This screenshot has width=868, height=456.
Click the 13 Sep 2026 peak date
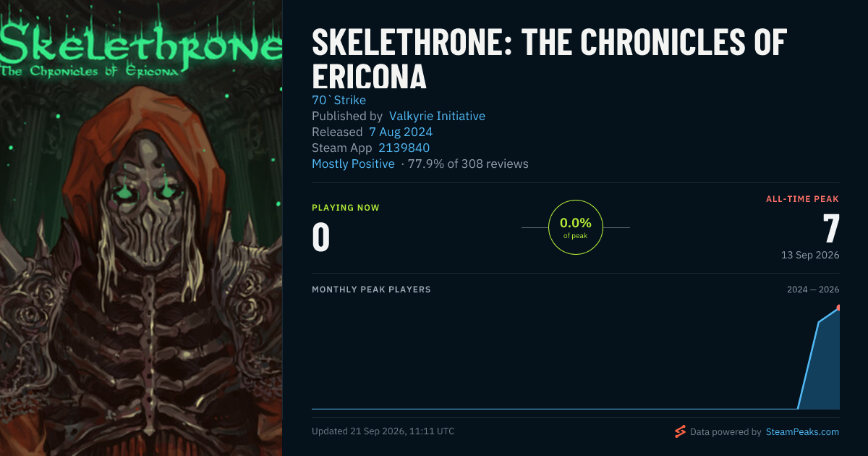tap(810, 255)
